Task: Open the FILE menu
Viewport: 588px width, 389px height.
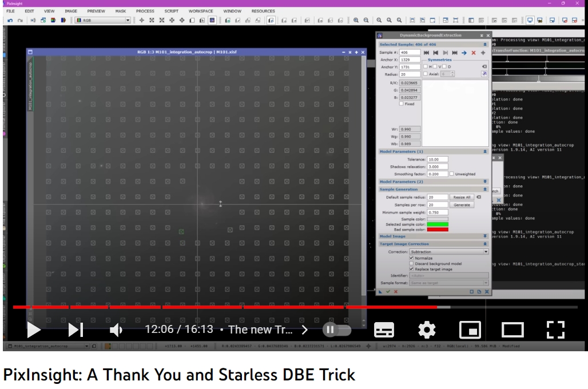Action: click(x=10, y=11)
